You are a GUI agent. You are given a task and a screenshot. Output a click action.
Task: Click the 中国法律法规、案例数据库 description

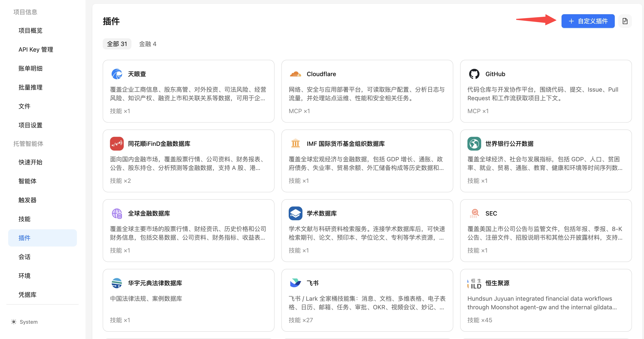tap(146, 299)
